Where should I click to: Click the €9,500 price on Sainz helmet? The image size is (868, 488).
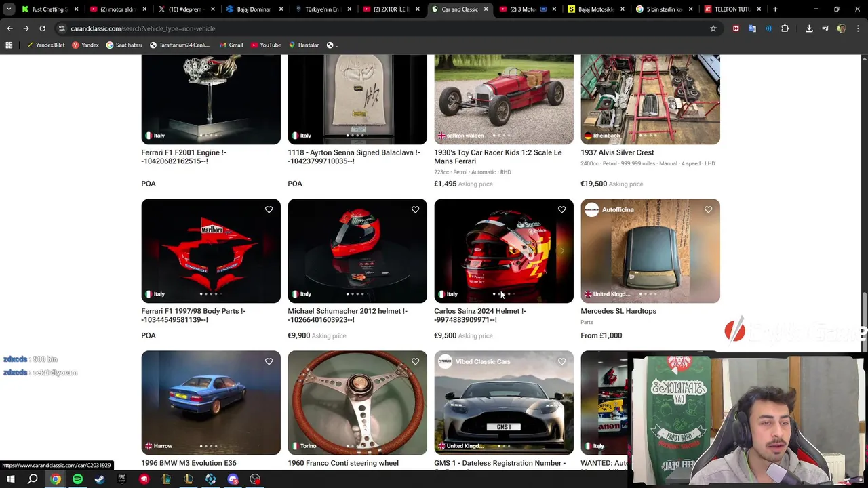click(x=445, y=335)
